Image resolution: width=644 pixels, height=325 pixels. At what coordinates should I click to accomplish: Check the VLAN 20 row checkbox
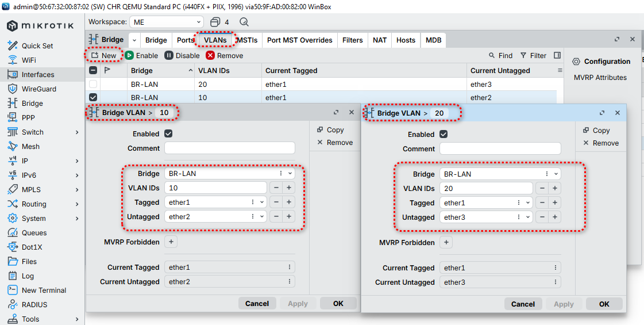(x=93, y=85)
